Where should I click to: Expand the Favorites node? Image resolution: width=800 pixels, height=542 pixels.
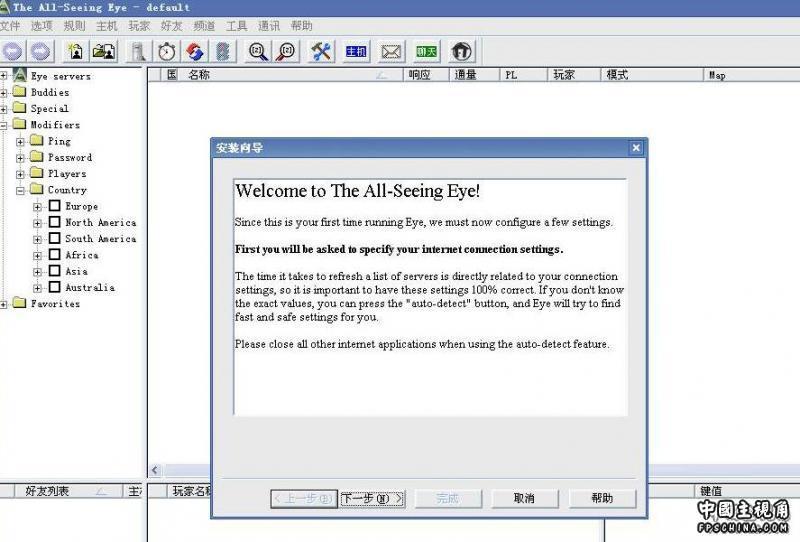(x=4, y=304)
